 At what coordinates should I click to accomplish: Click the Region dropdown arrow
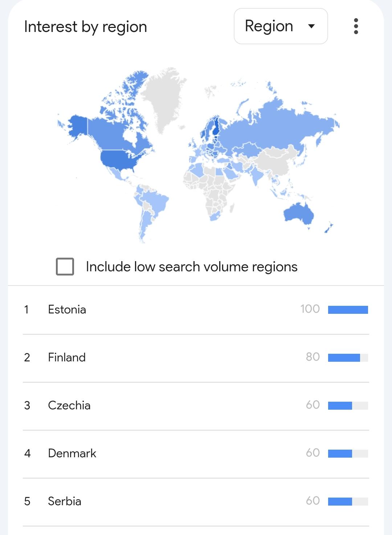coord(311,26)
